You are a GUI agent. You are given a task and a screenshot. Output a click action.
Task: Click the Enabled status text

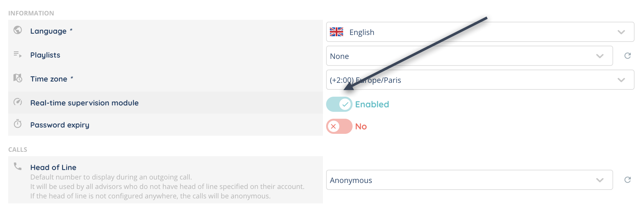coord(372,104)
